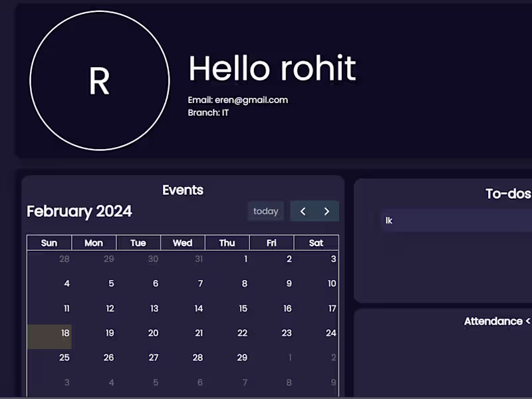
Task: Go to previous month using left chevron
Action: (303, 211)
